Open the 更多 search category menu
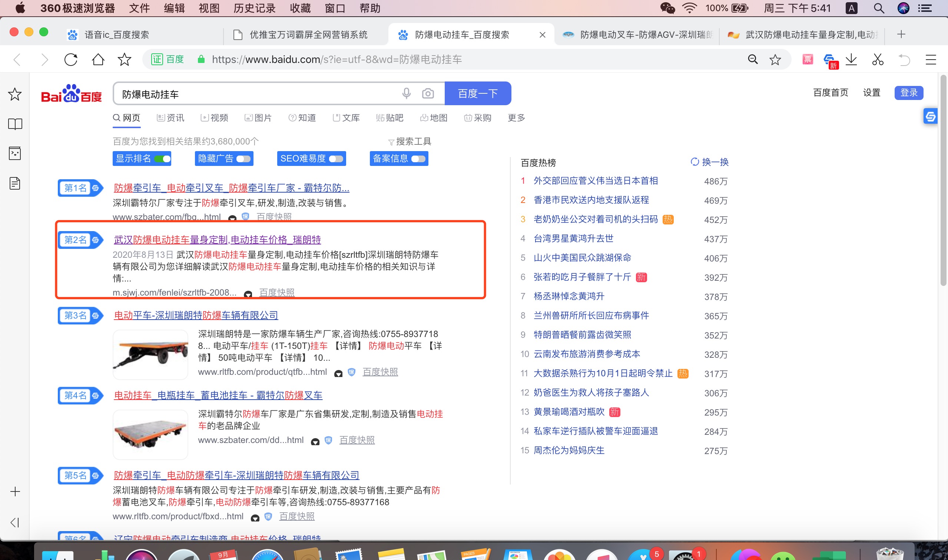 (x=516, y=118)
